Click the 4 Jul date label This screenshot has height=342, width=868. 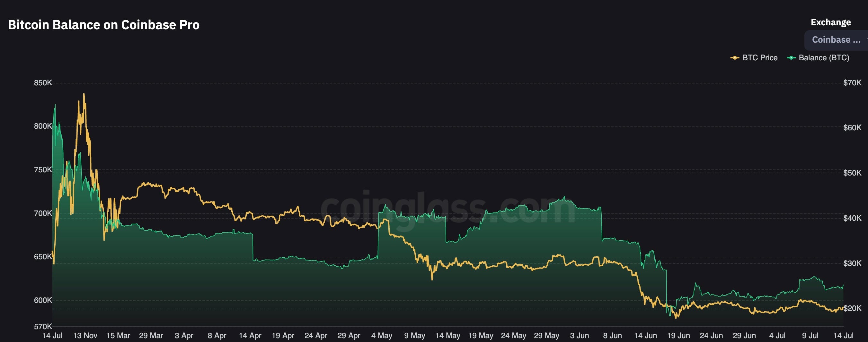tap(777, 336)
